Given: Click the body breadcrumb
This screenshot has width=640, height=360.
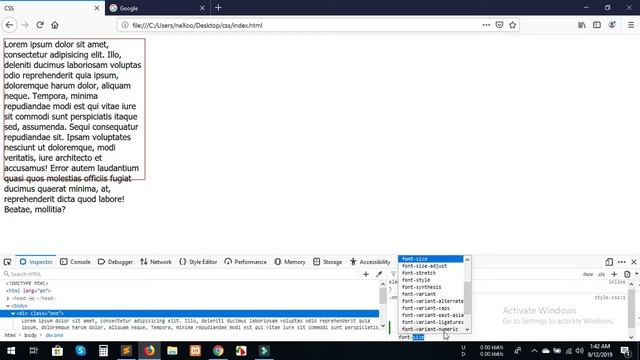Looking at the screenshot, I should (30, 335).
